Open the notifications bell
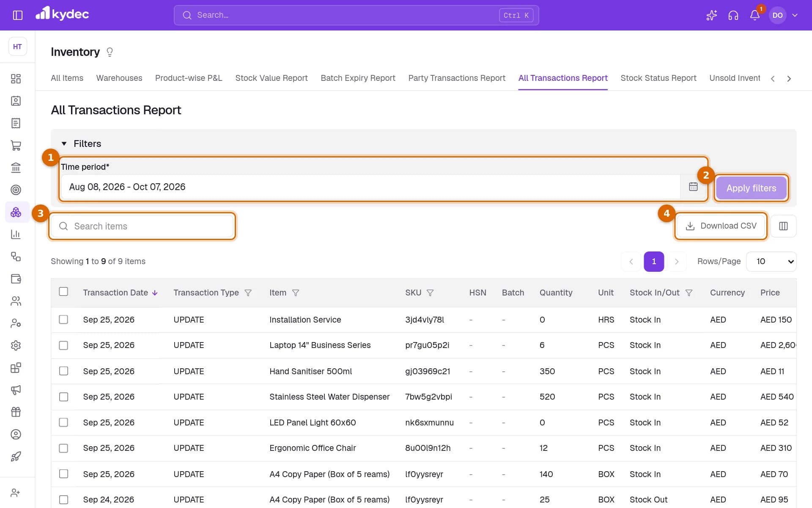 [755, 15]
